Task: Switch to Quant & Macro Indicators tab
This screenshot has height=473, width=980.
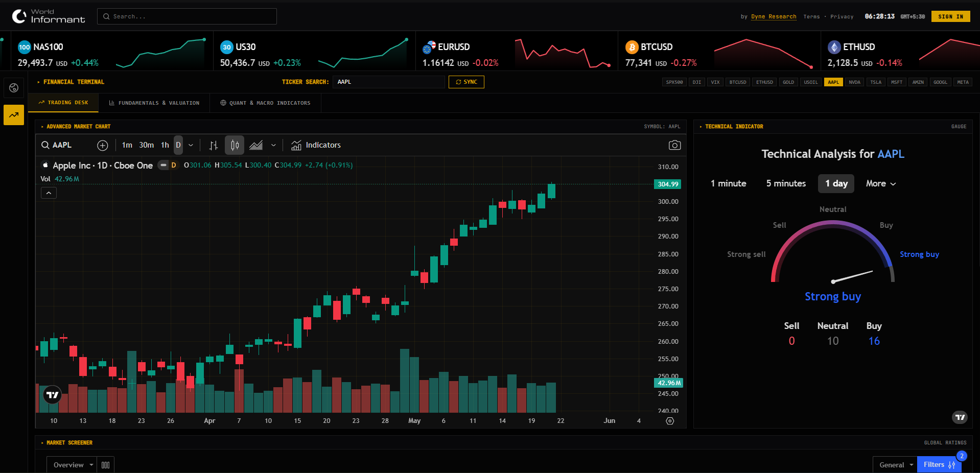Action: point(265,103)
